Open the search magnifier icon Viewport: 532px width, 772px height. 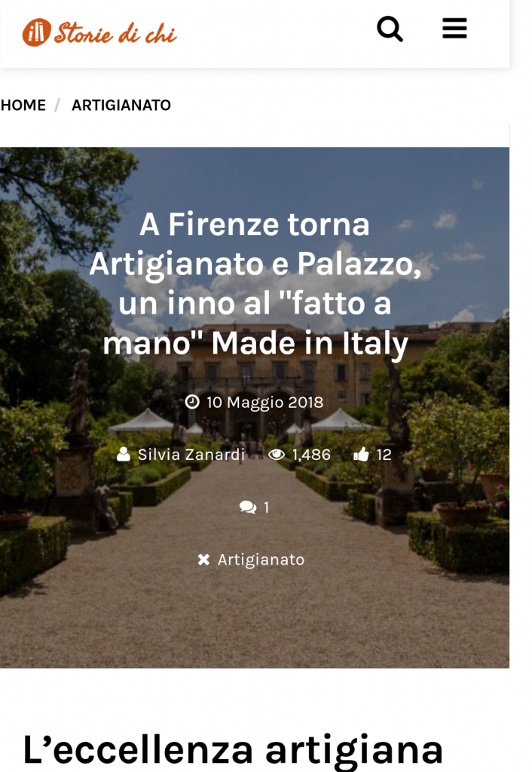[x=390, y=29]
